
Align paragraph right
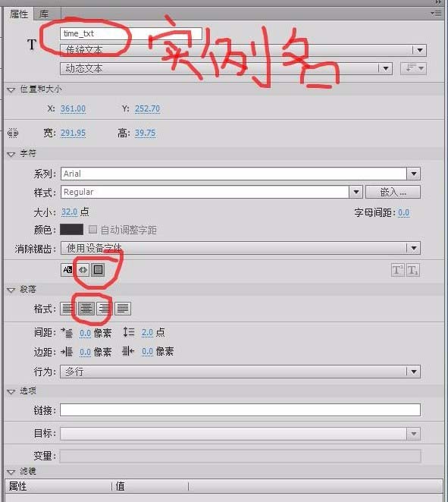[104, 309]
